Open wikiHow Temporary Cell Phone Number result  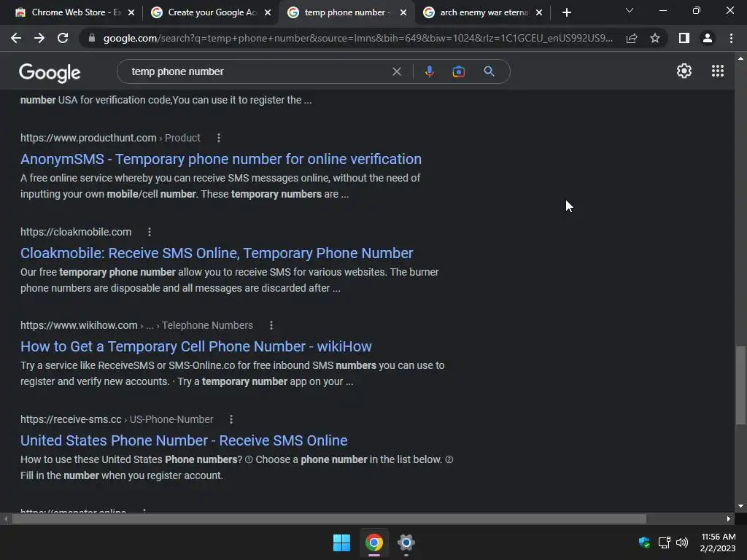pyautogui.click(x=196, y=346)
